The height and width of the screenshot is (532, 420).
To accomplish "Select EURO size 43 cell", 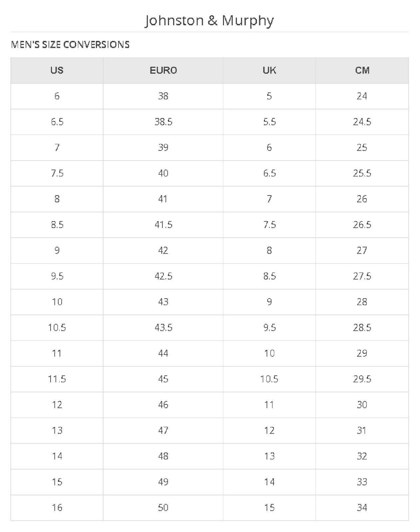I will tap(163, 302).
